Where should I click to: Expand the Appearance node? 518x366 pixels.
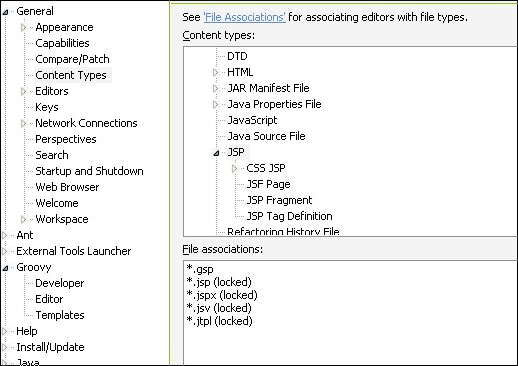coord(23,27)
